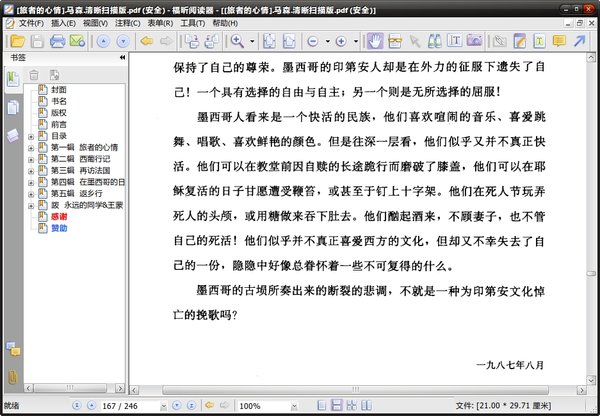Switch to Continuous page layout view
The image size is (600, 416).
[x=336, y=405]
